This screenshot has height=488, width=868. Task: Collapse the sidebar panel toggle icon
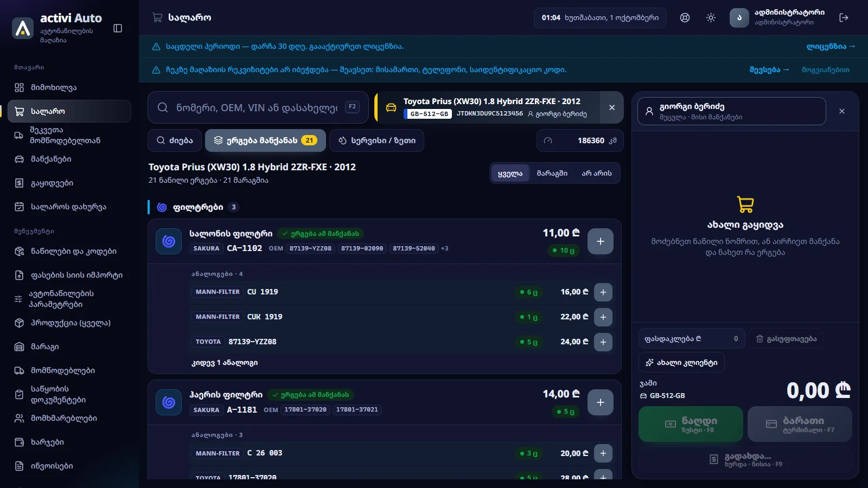click(x=118, y=28)
